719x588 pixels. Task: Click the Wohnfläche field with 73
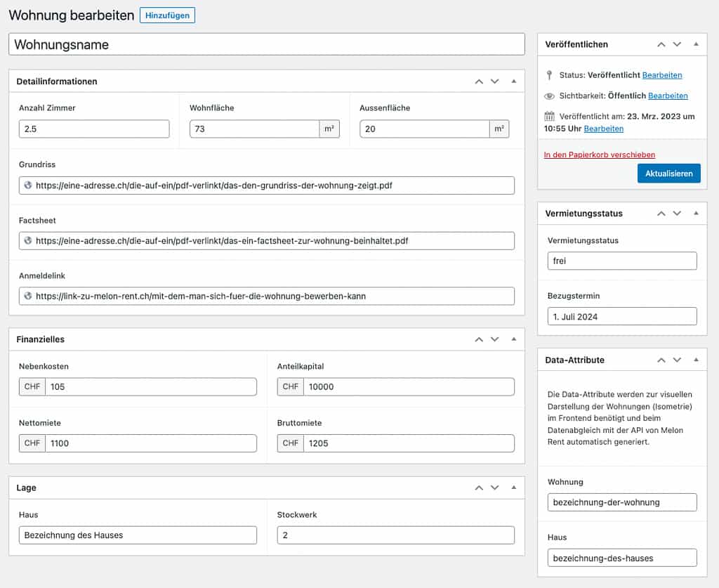(254, 129)
